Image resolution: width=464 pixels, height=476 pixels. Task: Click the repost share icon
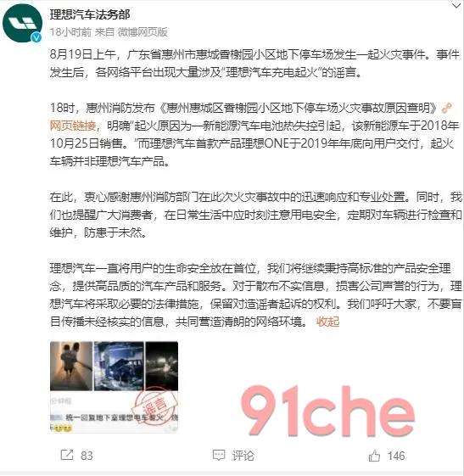[x=67, y=455]
